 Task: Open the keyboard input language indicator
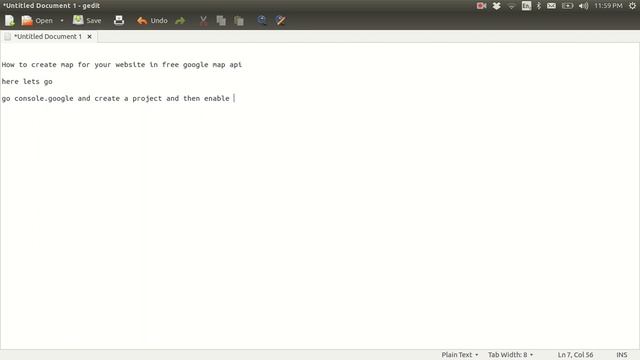click(527, 6)
